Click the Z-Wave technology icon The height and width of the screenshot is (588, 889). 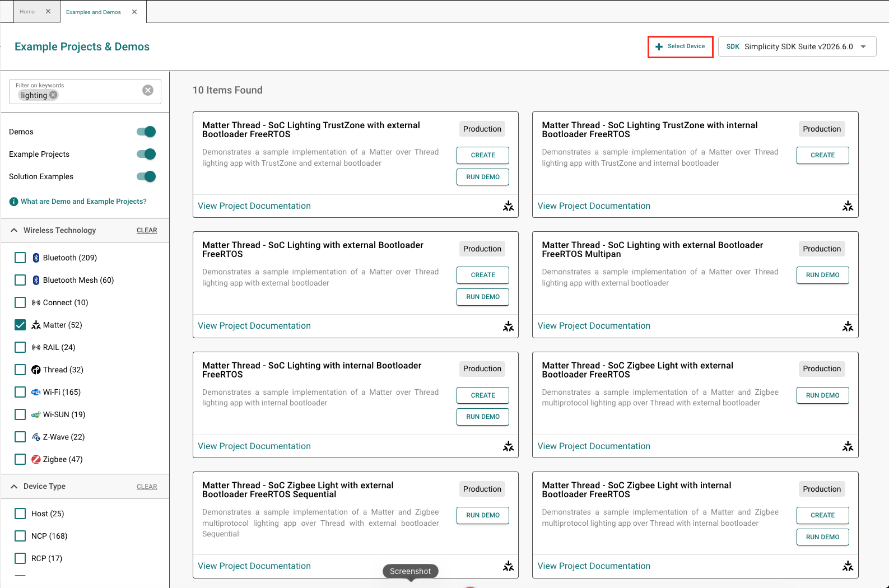tap(36, 437)
